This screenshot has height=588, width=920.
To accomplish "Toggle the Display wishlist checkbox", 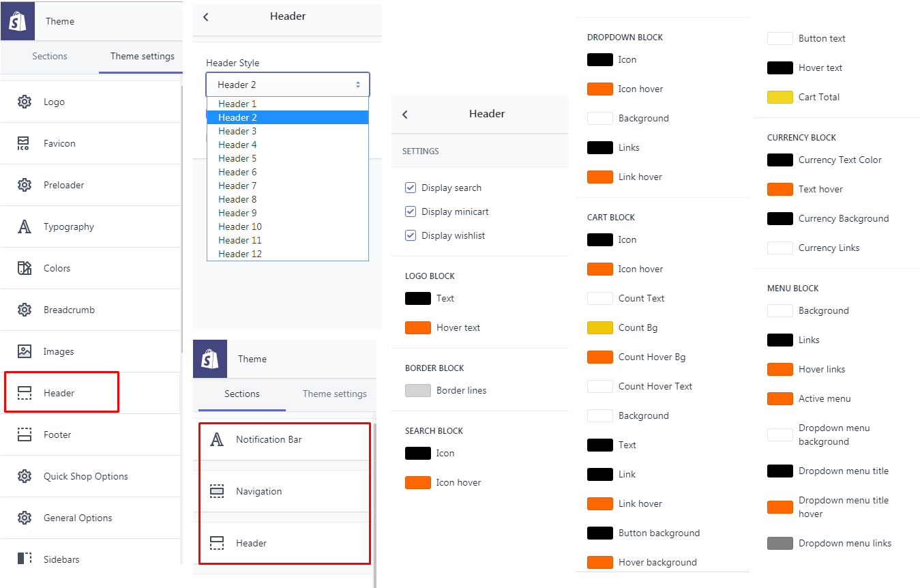I will [x=411, y=235].
